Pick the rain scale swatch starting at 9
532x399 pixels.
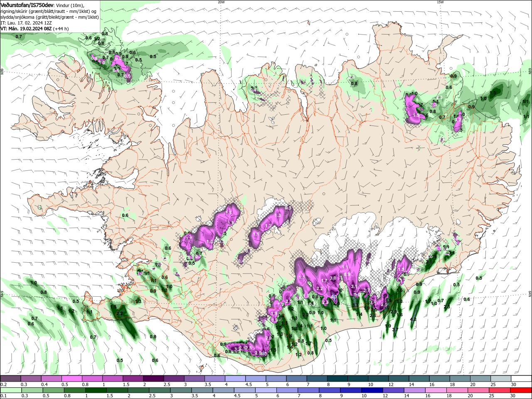pyautogui.click(x=351, y=390)
